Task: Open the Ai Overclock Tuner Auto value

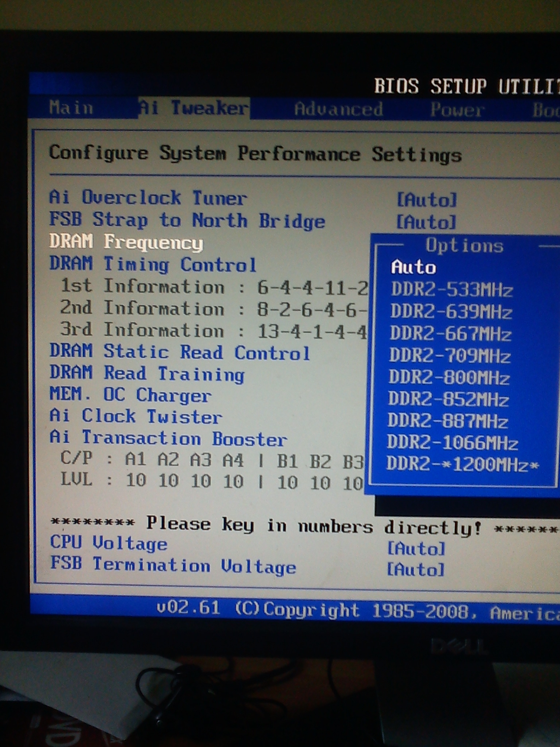Action: pyautogui.click(x=427, y=200)
